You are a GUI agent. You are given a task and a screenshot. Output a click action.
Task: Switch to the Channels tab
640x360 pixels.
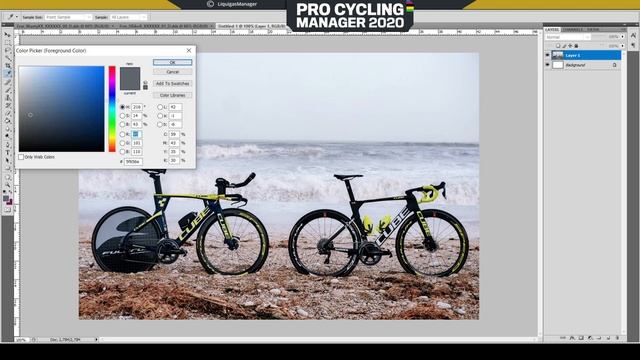point(572,30)
